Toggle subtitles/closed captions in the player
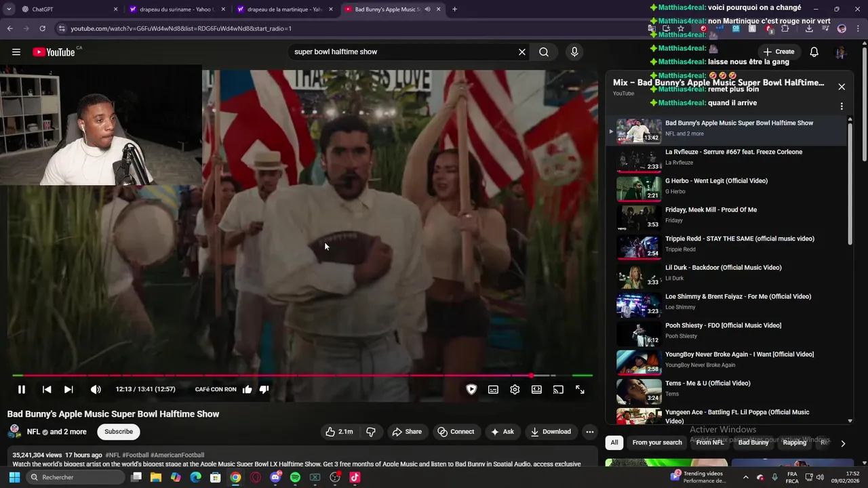 coord(493,390)
